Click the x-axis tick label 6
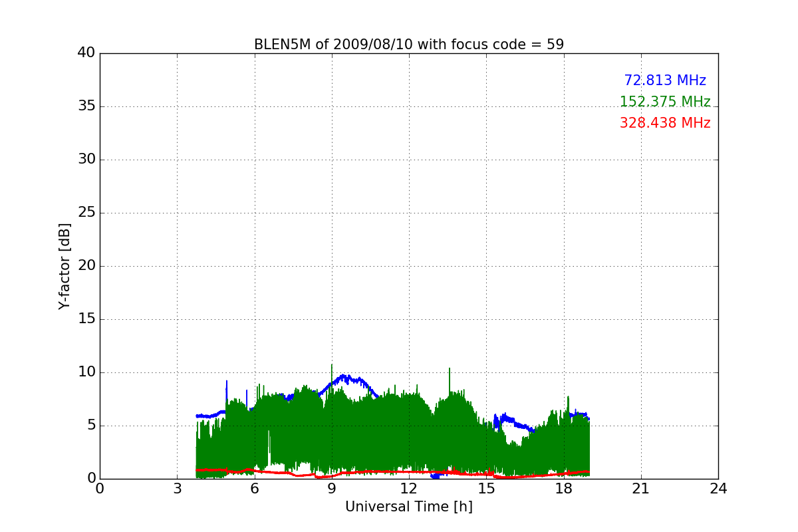 [254, 489]
